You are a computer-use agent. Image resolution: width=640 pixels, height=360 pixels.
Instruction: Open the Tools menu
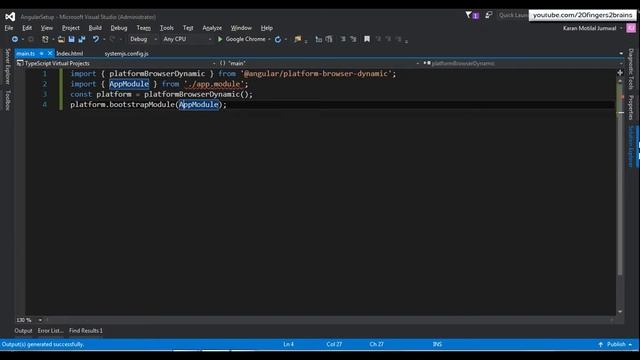(x=167, y=28)
